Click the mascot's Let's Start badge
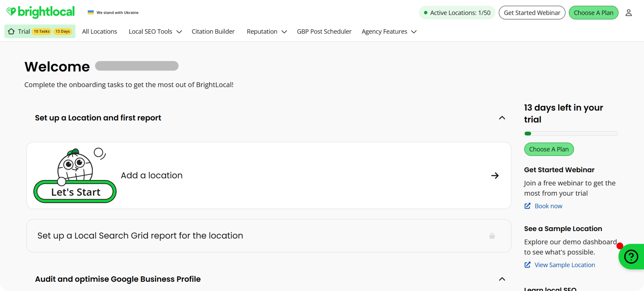644x291 pixels. (75, 192)
